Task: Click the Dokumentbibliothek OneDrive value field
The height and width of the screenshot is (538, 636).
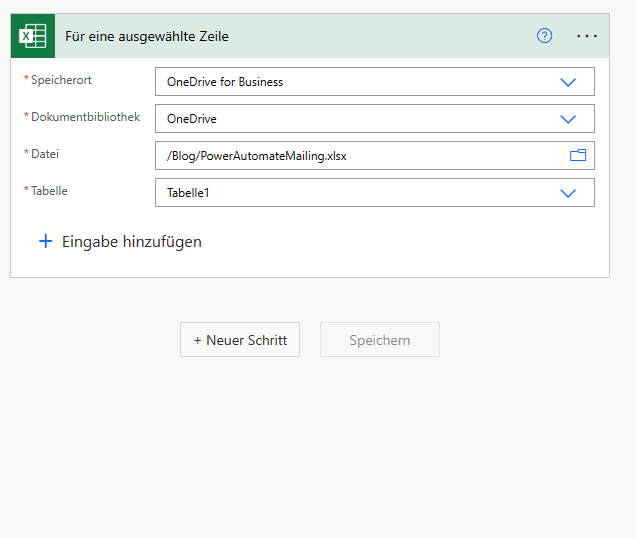Action: 375,118
